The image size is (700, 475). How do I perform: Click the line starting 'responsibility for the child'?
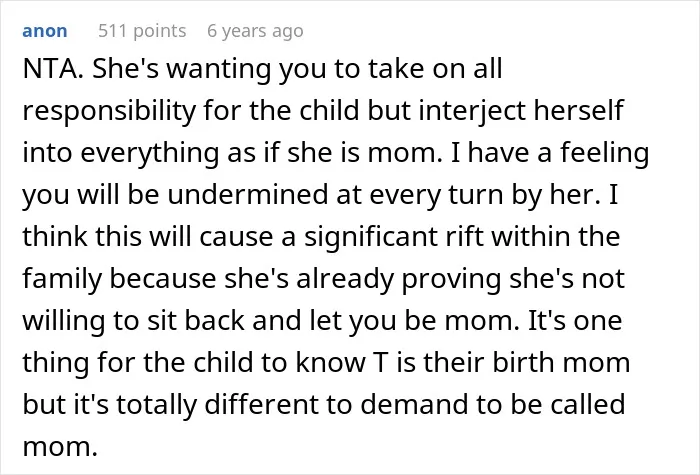[x=323, y=110]
